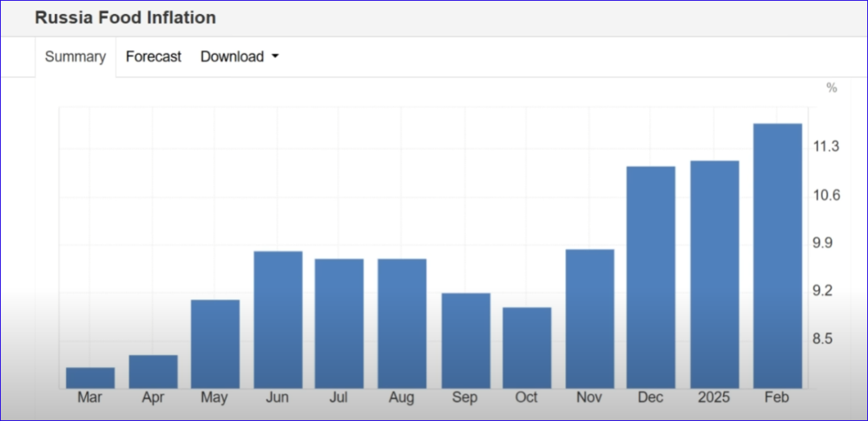Choose the Feb bar in chart

(778, 256)
